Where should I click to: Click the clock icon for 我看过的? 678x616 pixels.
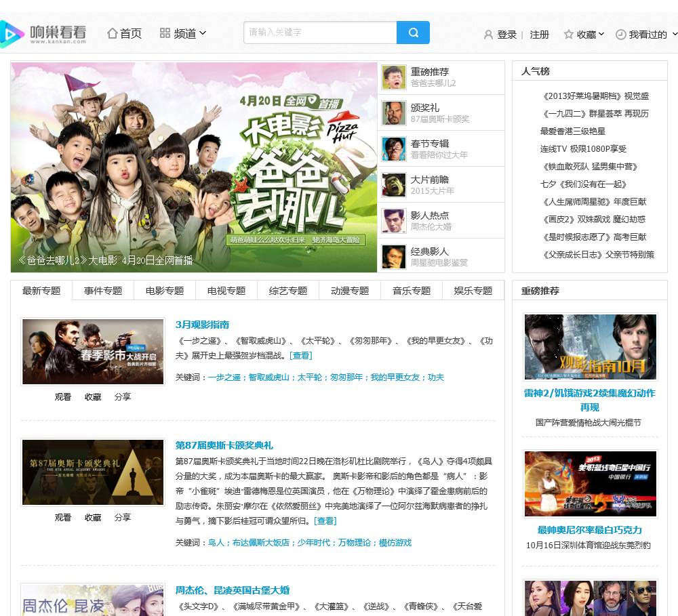click(620, 35)
